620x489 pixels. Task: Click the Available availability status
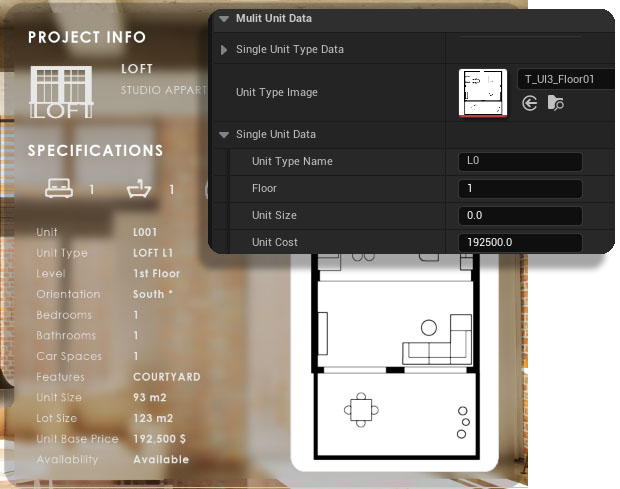pos(161,459)
